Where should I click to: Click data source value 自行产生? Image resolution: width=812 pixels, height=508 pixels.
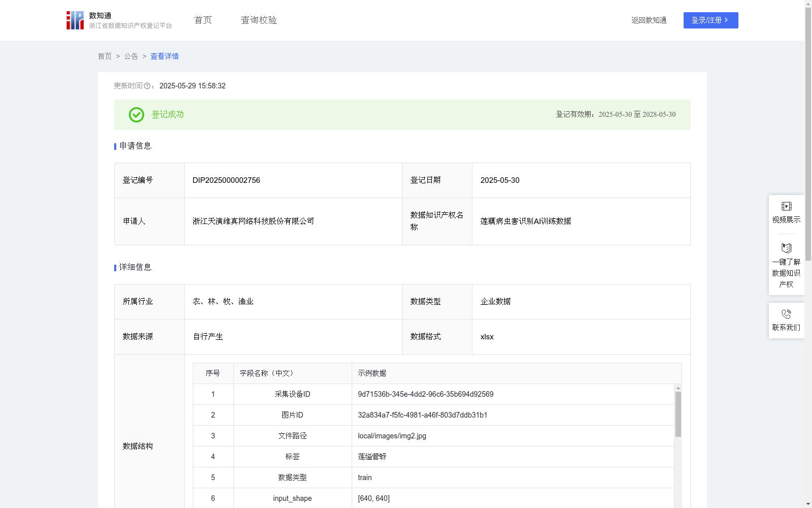click(208, 337)
